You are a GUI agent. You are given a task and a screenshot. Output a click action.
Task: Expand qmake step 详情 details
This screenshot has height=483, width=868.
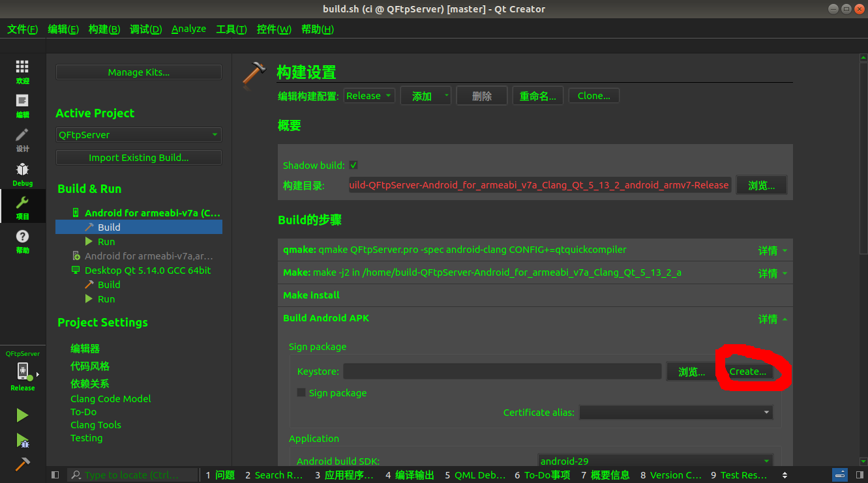(773, 250)
